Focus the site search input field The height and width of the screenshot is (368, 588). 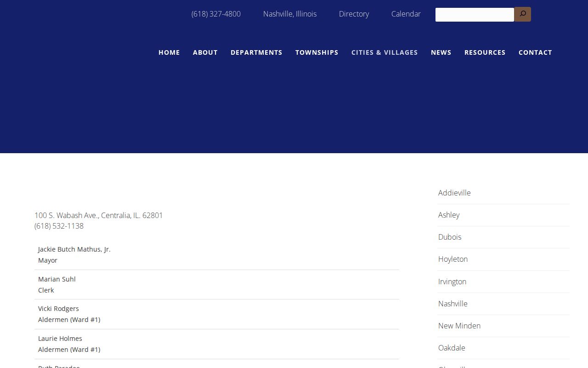click(x=475, y=15)
